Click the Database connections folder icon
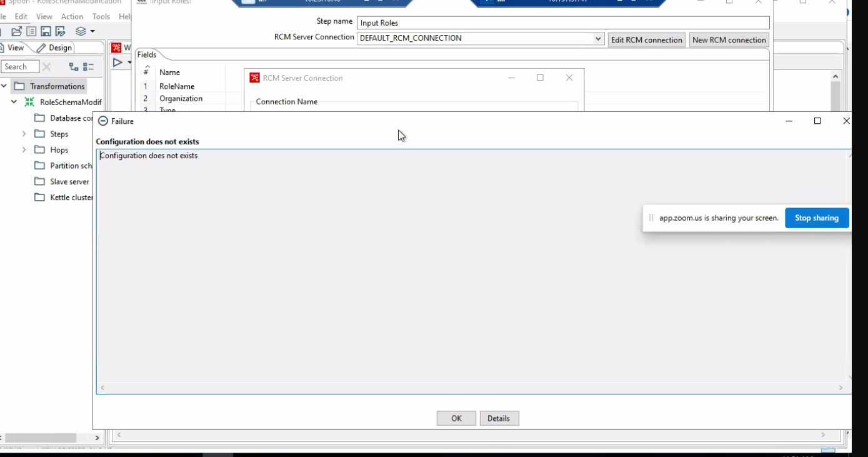 point(39,118)
